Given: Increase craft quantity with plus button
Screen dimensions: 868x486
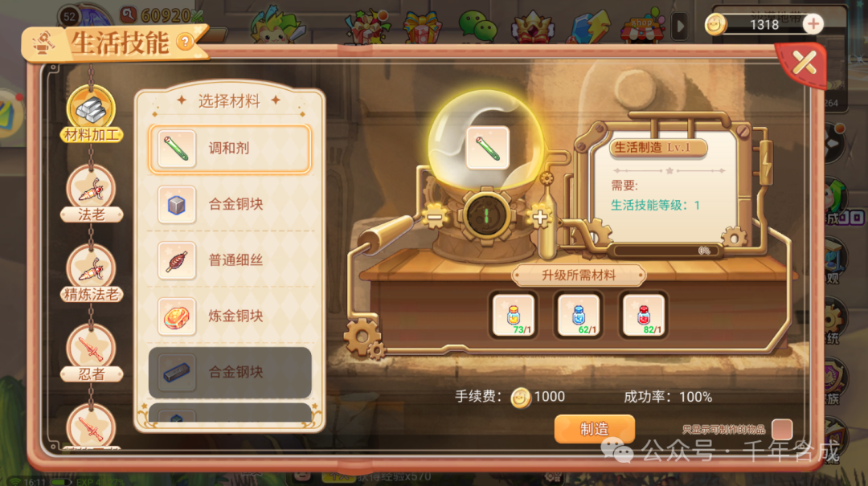Looking at the screenshot, I should tap(540, 217).
